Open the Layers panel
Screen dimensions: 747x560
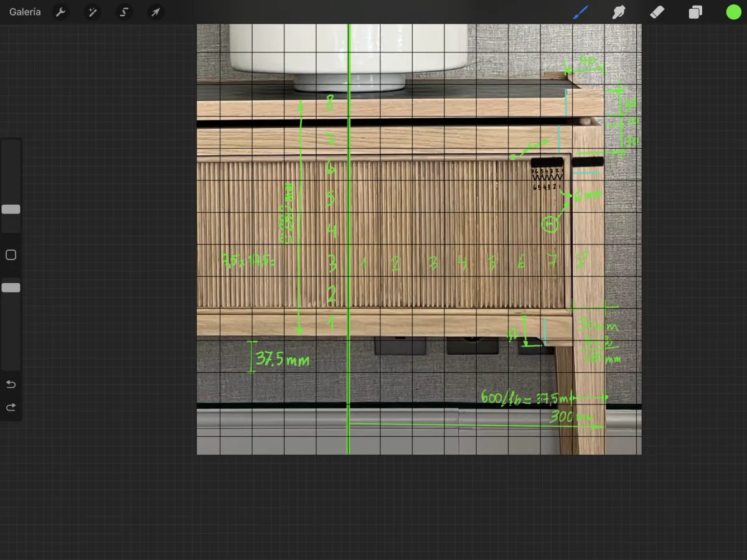point(695,12)
